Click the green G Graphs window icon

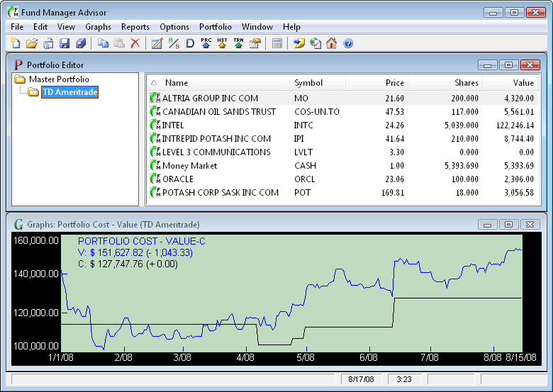(18, 225)
